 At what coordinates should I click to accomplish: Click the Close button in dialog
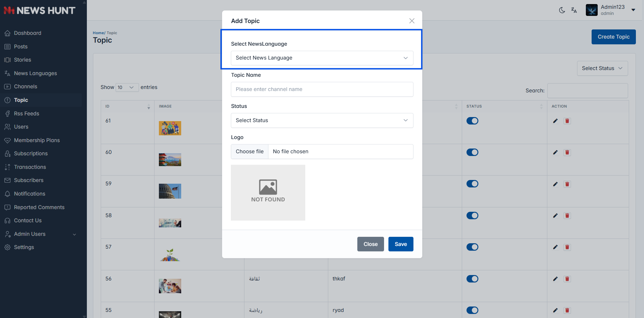point(371,244)
